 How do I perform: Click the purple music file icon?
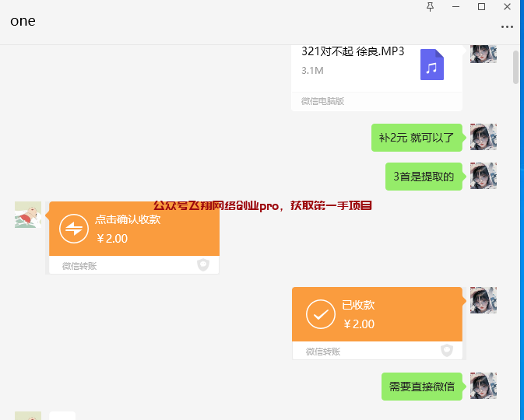coord(432,65)
